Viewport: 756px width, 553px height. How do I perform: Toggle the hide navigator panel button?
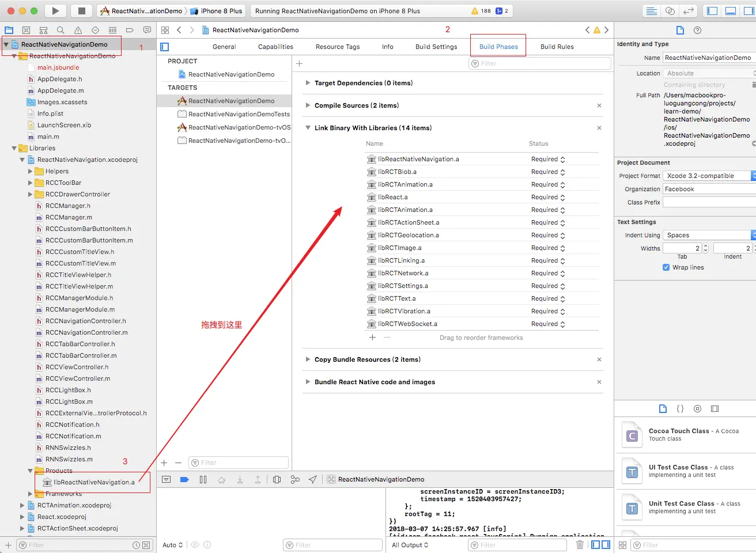tap(713, 11)
